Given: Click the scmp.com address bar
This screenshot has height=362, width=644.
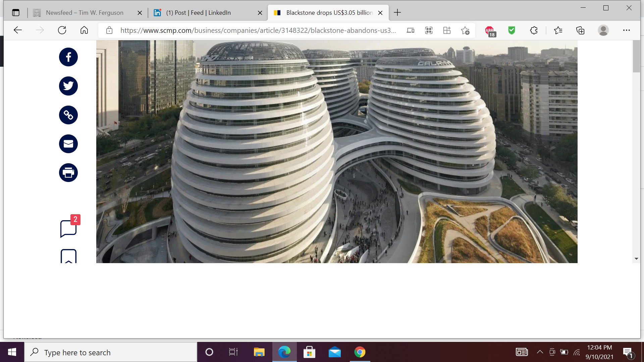Looking at the screenshot, I should pos(258,31).
